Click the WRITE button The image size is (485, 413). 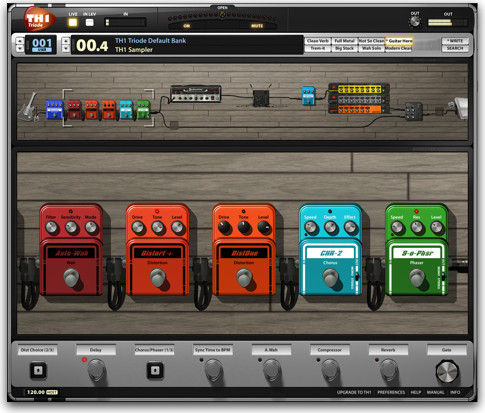click(455, 41)
